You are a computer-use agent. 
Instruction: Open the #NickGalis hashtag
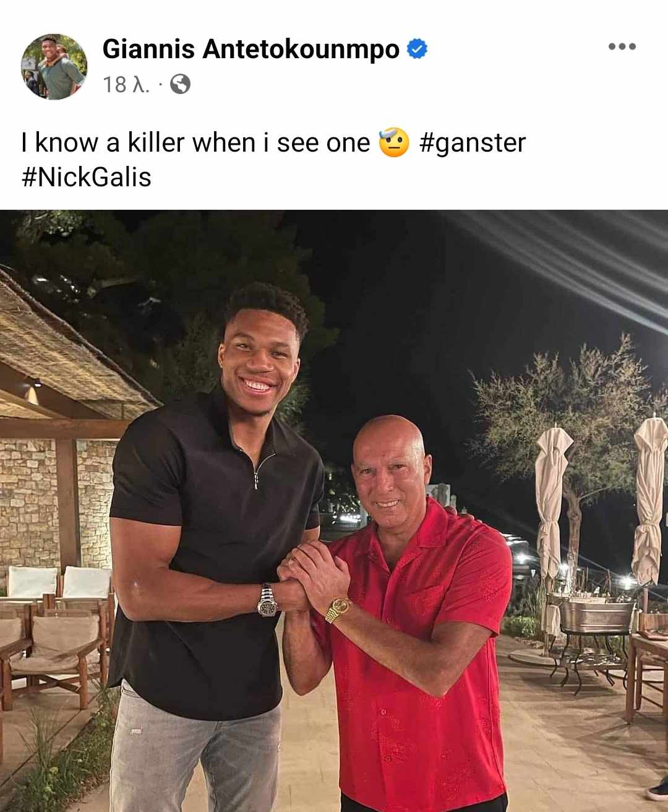(86, 178)
